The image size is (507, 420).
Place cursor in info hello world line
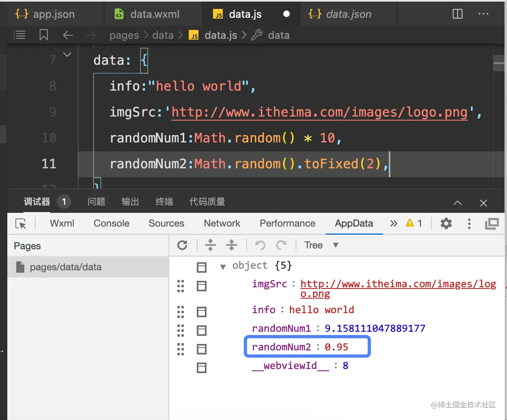[182, 86]
